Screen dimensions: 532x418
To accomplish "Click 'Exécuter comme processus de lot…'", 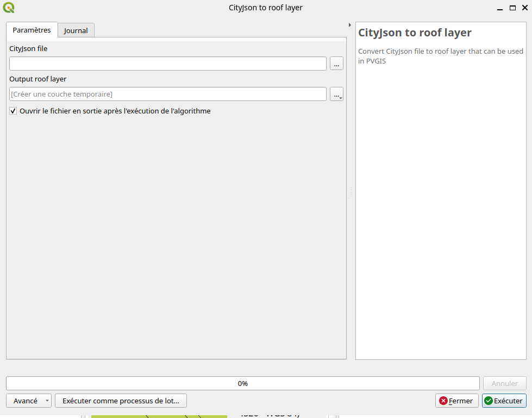I will [121, 401].
